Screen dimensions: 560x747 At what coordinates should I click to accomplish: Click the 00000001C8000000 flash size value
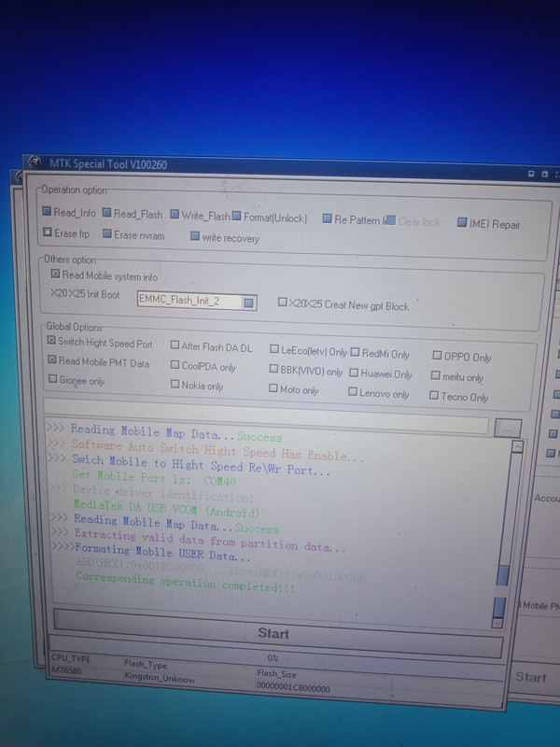(x=293, y=688)
